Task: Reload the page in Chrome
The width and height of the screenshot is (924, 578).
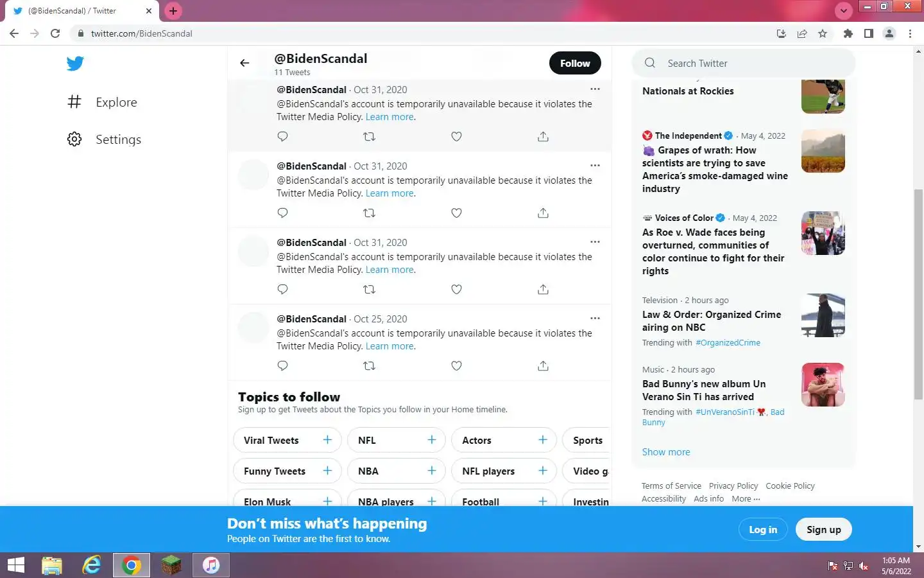Action: 55,33
